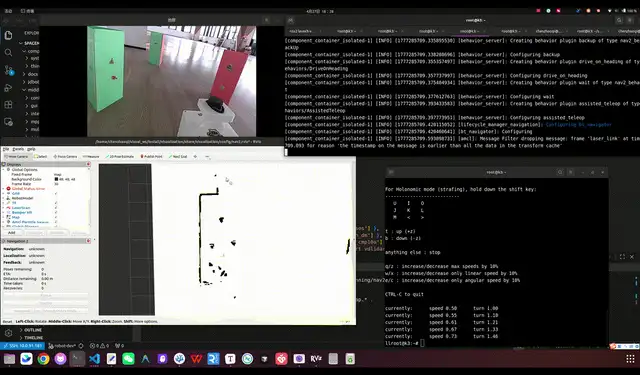Click the Background Color swatch in RViz
Viewport: 640px width, 375px height.
(56, 179)
